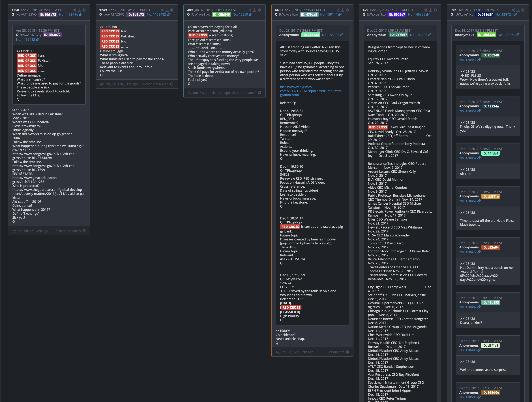This screenshot has width=532, height=402.
Task: Click the green ID: 2bd420 badge
Action: pos(486,35)
